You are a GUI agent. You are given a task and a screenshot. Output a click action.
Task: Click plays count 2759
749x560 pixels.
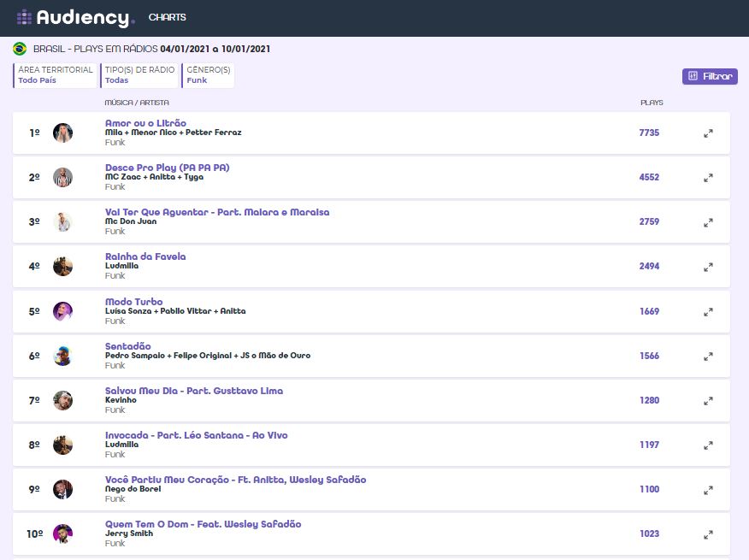[649, 221]
